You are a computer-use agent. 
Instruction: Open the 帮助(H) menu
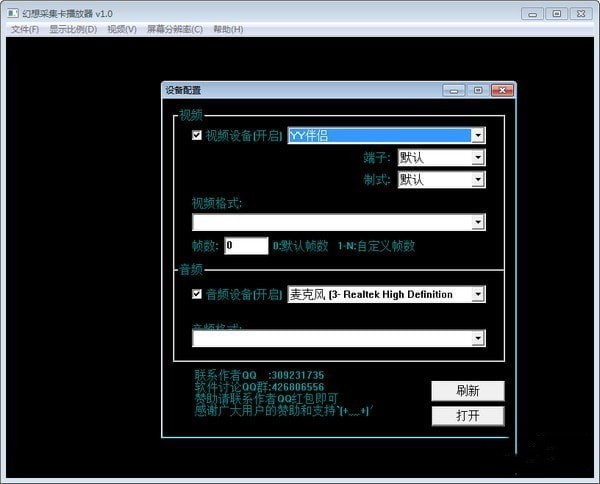pyautogui.click(x=228, y=29)
